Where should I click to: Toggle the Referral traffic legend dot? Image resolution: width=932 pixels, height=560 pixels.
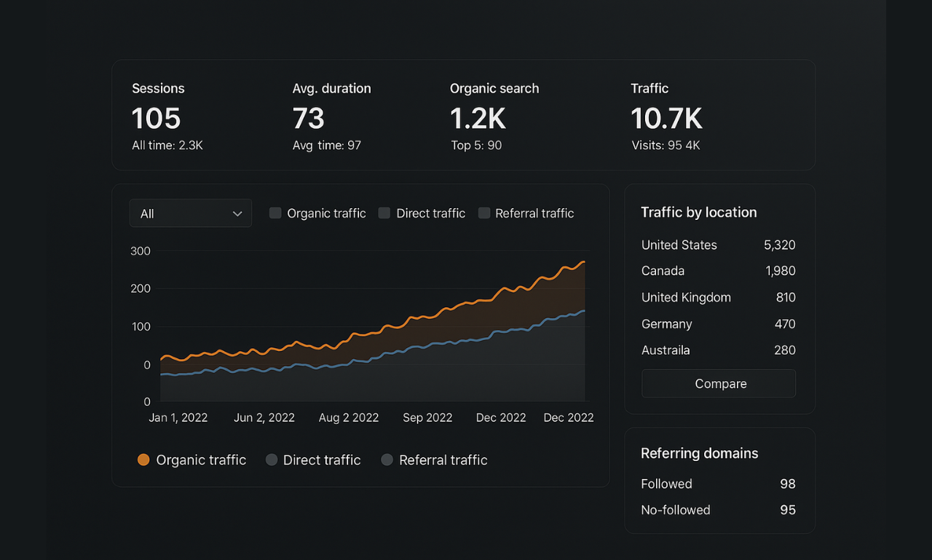pyautogui.click(x=387, y=460)
